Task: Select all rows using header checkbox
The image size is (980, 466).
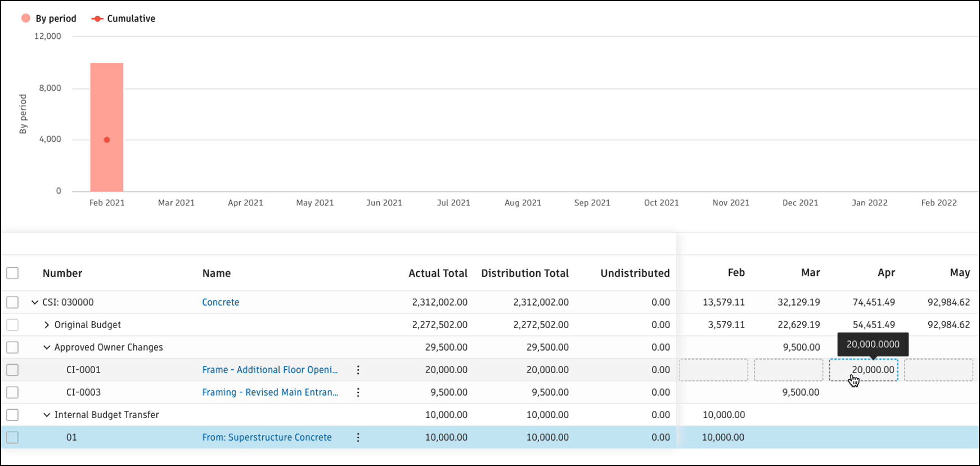Action: [x=12, y=273]
